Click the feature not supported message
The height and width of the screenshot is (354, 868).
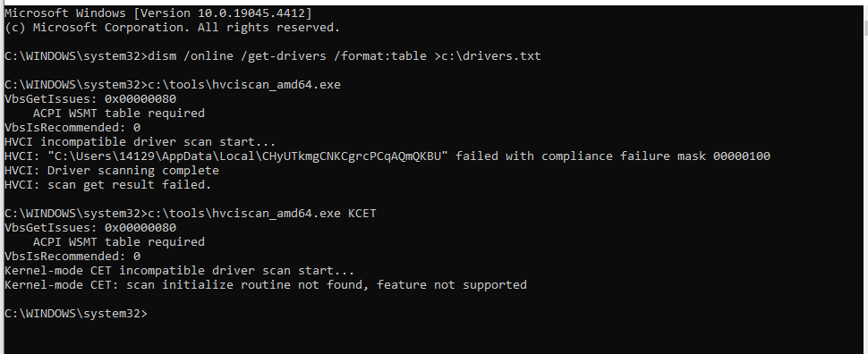(452, 285)
